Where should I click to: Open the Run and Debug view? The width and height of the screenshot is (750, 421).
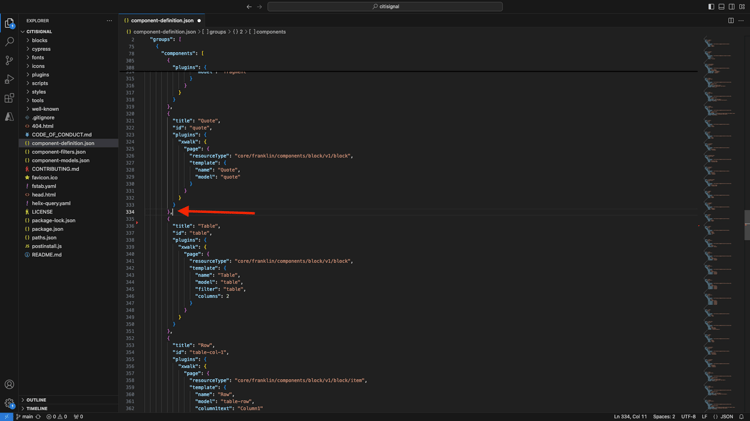(x=9, y=79)
